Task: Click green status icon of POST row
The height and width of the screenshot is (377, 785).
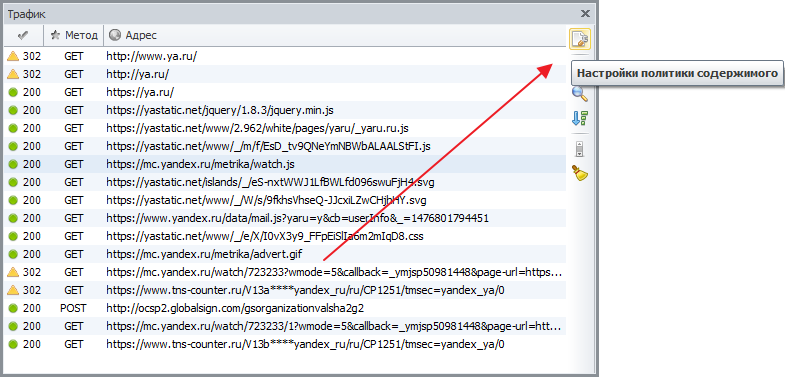Action: coord(13,308)
